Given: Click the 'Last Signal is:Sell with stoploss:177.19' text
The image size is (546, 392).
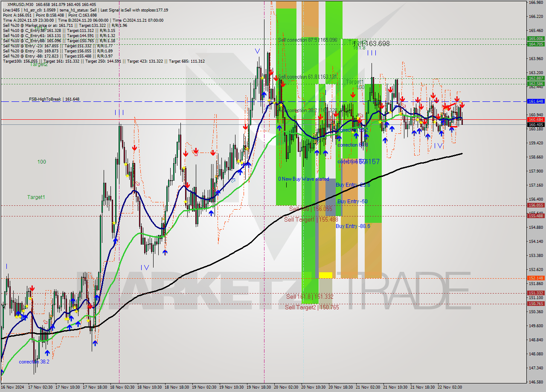Looking at the screenshot, I should coord(134,10).
